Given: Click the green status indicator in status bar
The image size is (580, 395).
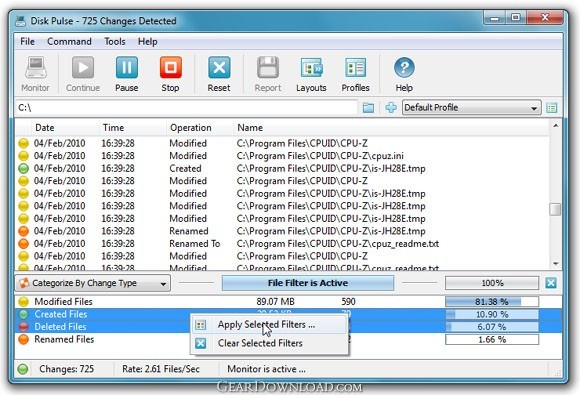Looking at the screenshot, I should pyautogui.click(x=23, y=369).
